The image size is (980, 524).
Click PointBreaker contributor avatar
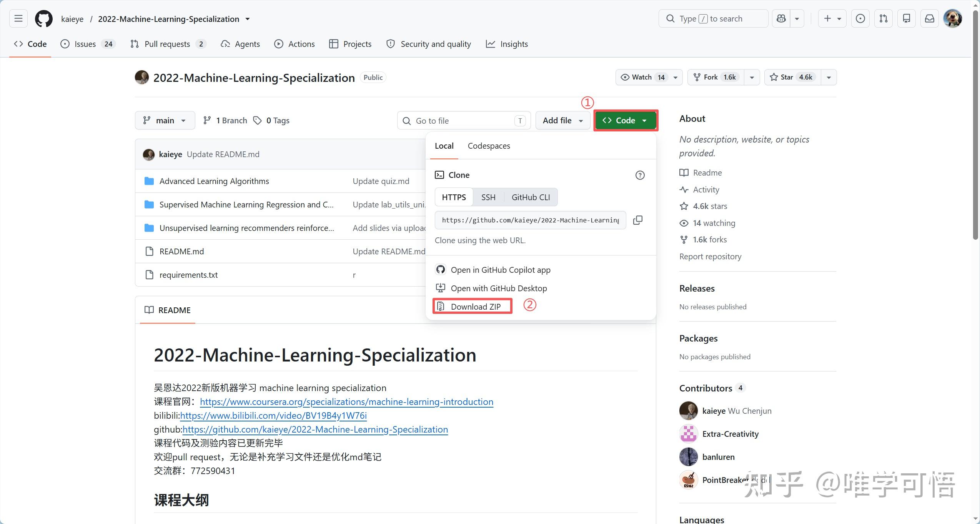pyautogui.click(x=689, y=480)
